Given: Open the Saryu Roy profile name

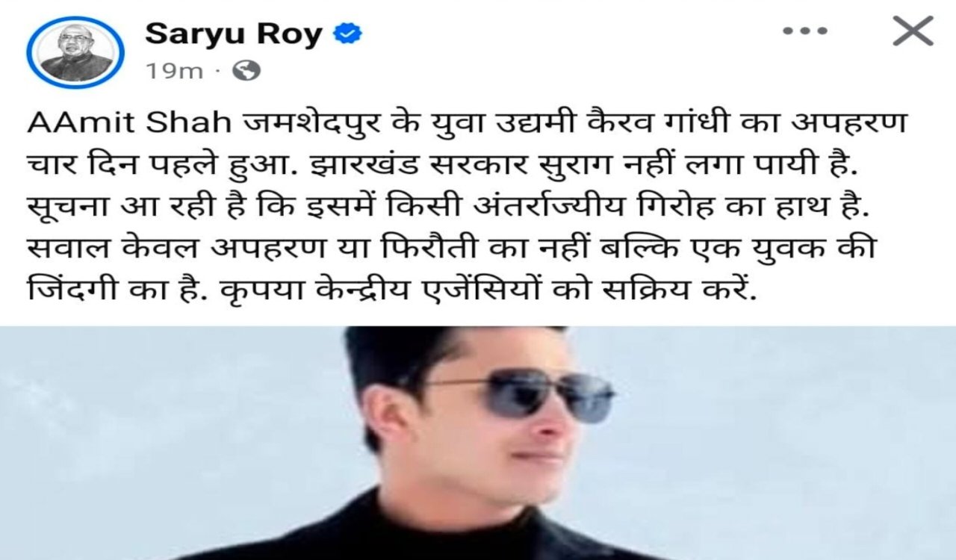Looking at the screenshot, I should tap(233, 34).
